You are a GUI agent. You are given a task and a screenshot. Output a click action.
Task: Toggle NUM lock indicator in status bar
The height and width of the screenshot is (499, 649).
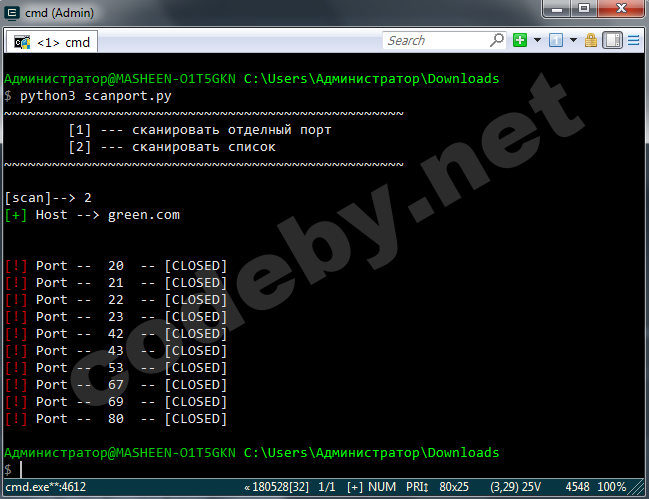[382, 487]
